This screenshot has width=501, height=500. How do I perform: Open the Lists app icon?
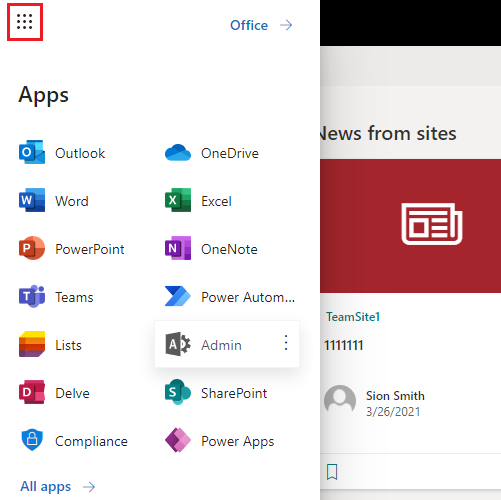pyautogui.click(x=32, y=344)
